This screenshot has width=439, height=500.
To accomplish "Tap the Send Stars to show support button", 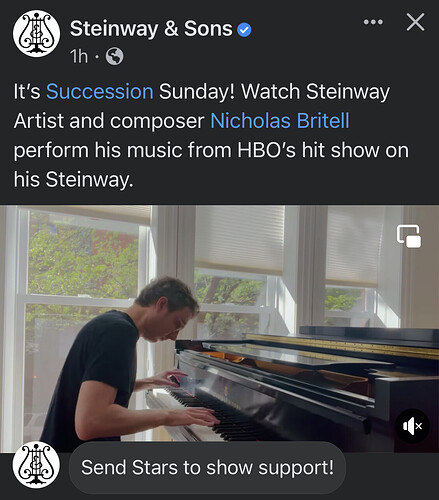I will click(207, 467).
